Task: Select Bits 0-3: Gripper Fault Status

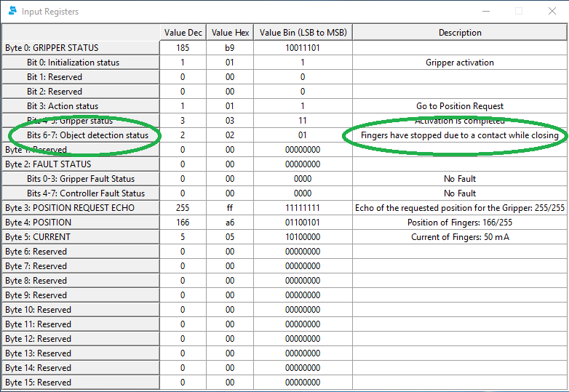Action: coord(80,179)
